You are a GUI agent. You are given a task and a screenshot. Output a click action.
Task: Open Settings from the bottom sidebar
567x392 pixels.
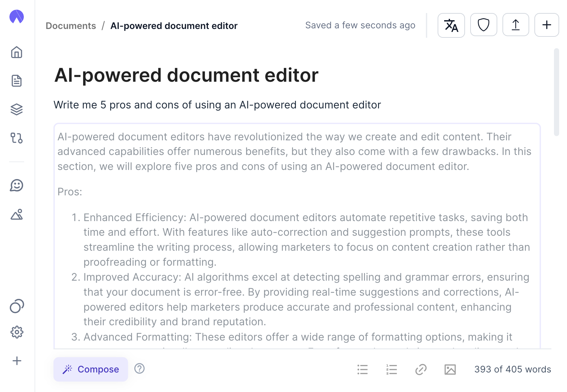pyautogui.click(x=17, y=332)
